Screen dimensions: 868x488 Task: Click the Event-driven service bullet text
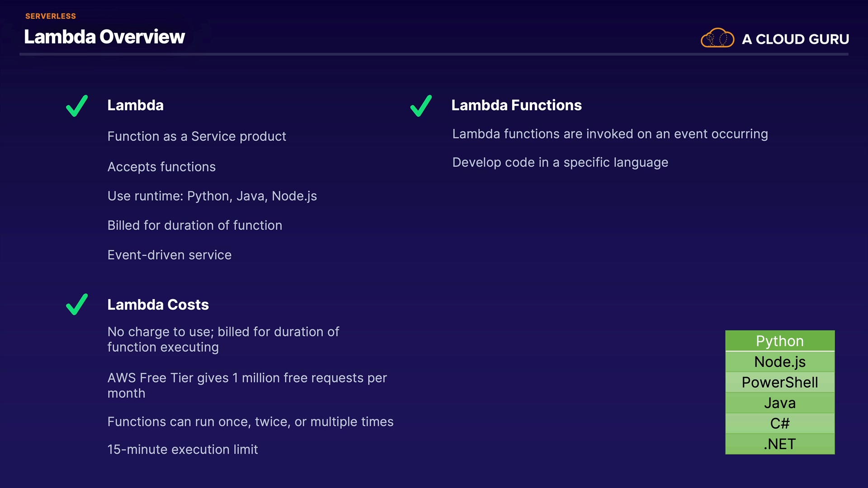click(170, 255)
